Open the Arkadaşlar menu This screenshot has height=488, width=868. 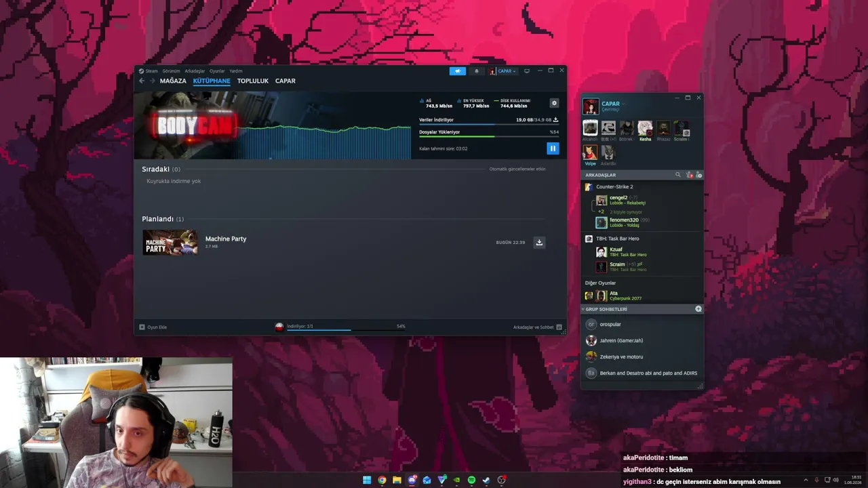click(x=195, y=71)
